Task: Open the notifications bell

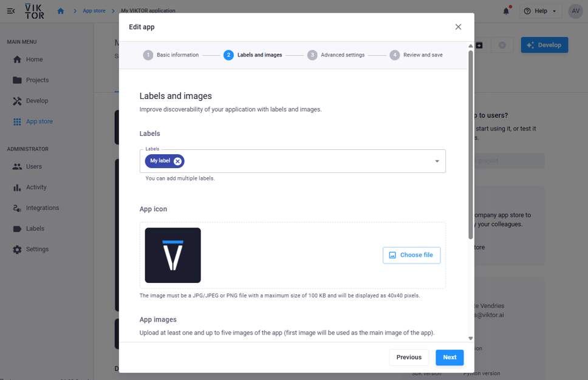Action: click(x=506, y=11)
